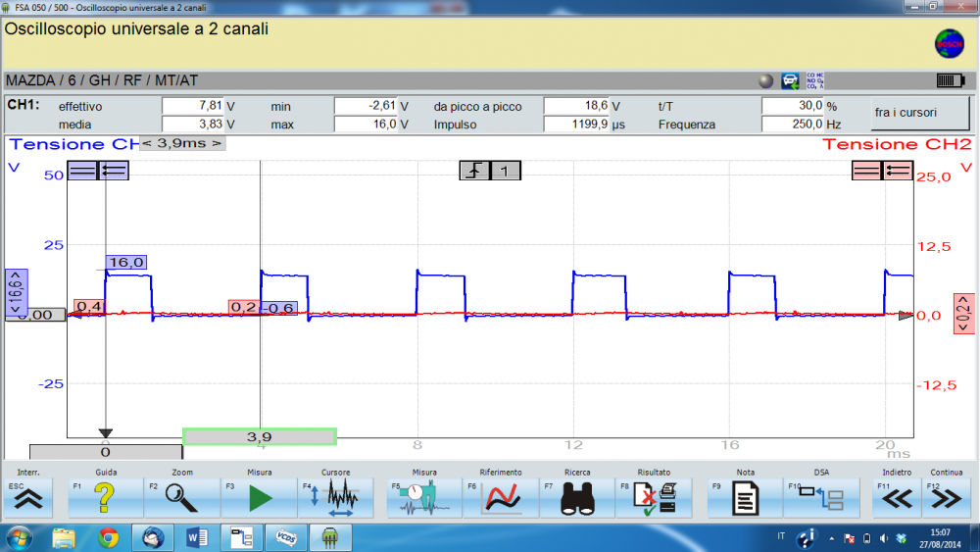Launch Google Chrome from the taskbar
Image resolution: width=980 pixels, height=552 pixels.
[108, 537]
